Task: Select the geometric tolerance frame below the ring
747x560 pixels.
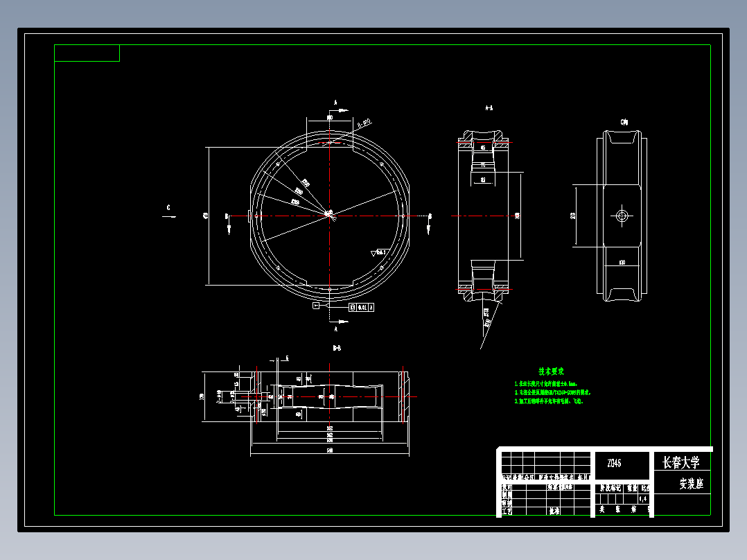Action: pyautogui.click(x=362, y=308)
